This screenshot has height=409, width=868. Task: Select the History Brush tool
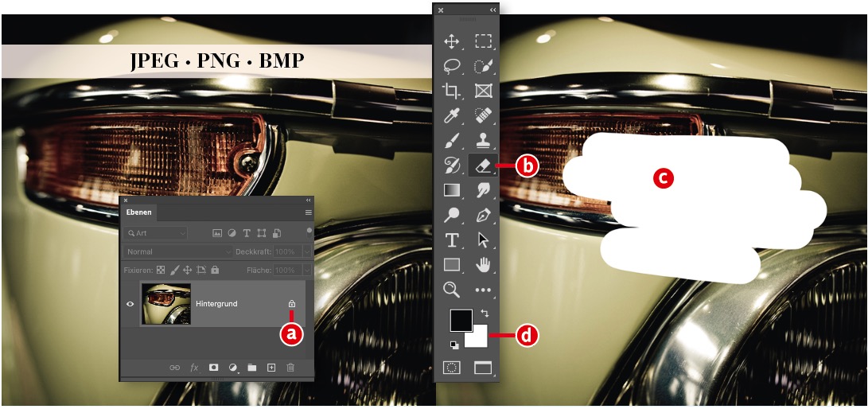[x=452, y=165]
